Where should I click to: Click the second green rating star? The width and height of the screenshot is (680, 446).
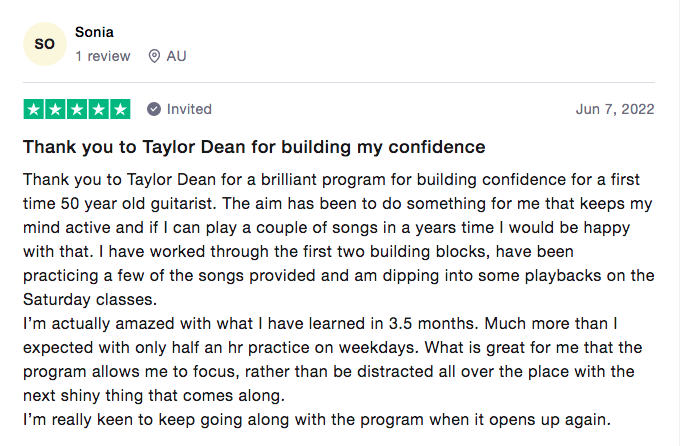[56, 109]
